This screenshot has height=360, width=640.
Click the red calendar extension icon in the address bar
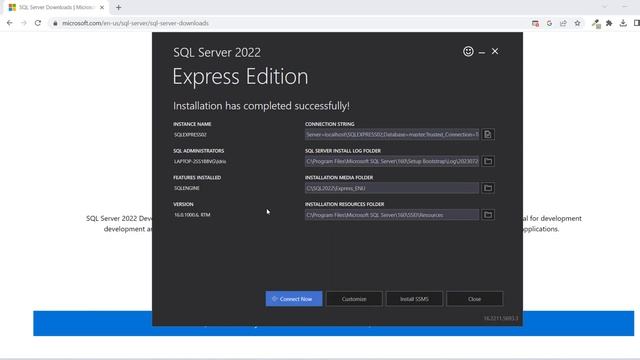tap(536, 23)
